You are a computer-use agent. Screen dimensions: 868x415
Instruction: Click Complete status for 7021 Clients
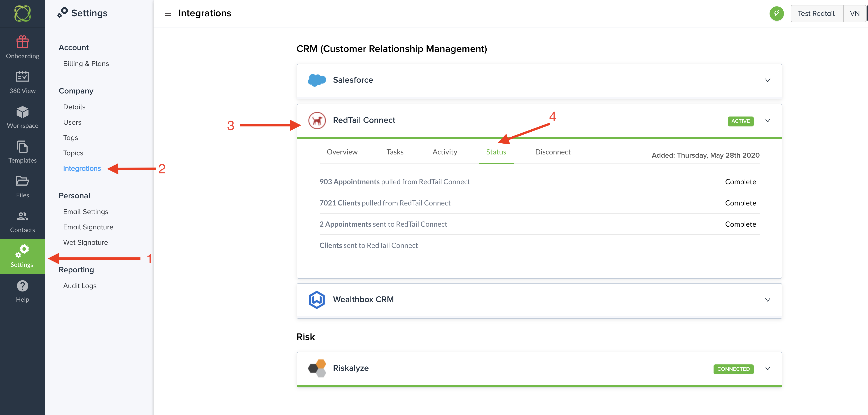[741, 203]
